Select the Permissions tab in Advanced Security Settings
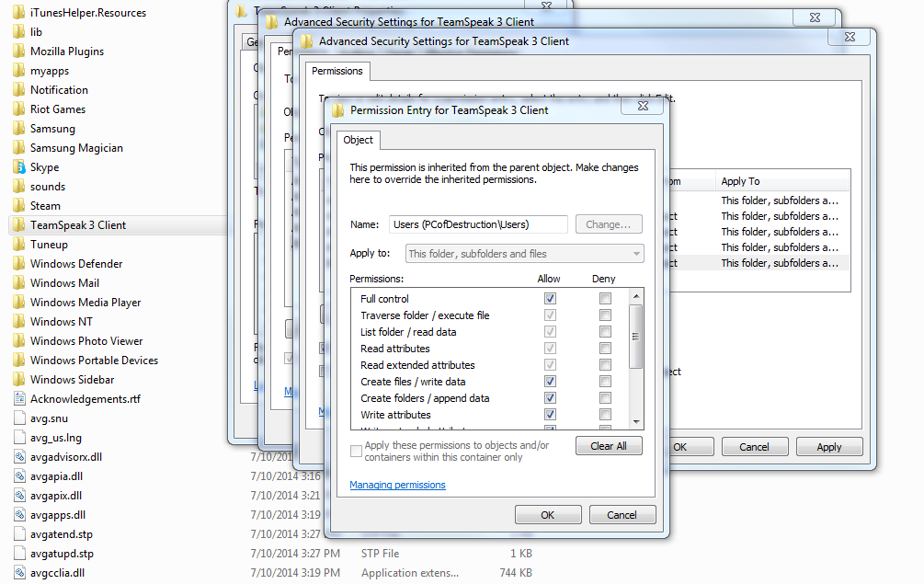Image resolution: width=924 pixels, height=584 pixels. coord(337,72)
